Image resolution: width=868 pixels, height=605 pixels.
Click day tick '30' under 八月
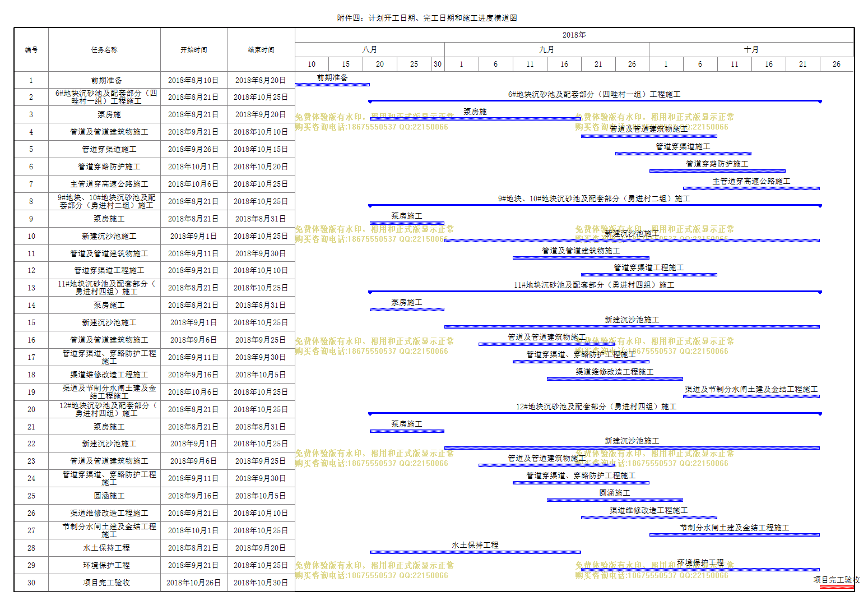point(438,64)
